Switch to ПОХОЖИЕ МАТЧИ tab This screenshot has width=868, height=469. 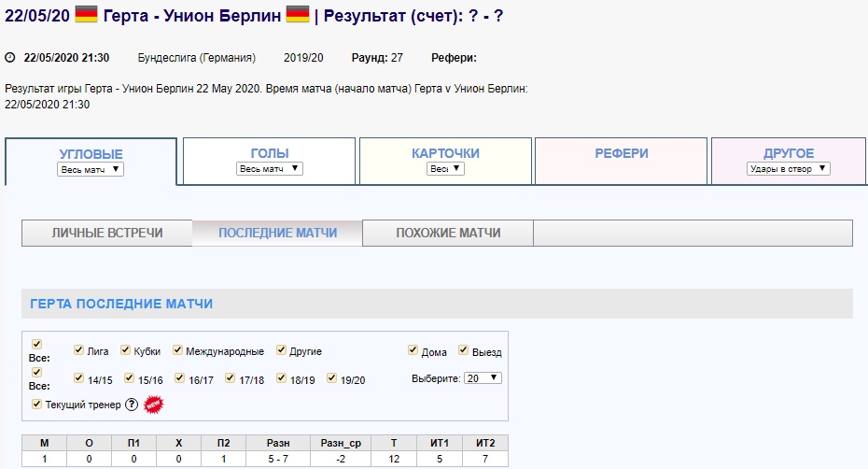(448, 234)
